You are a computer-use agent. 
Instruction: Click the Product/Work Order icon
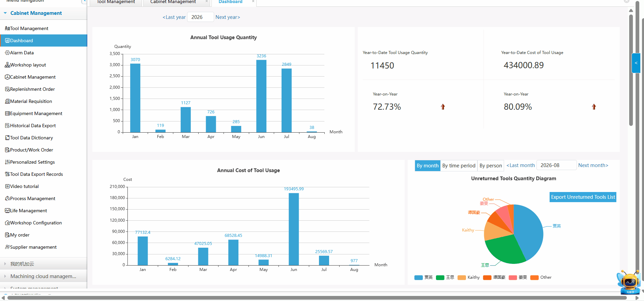pos(7,150)
